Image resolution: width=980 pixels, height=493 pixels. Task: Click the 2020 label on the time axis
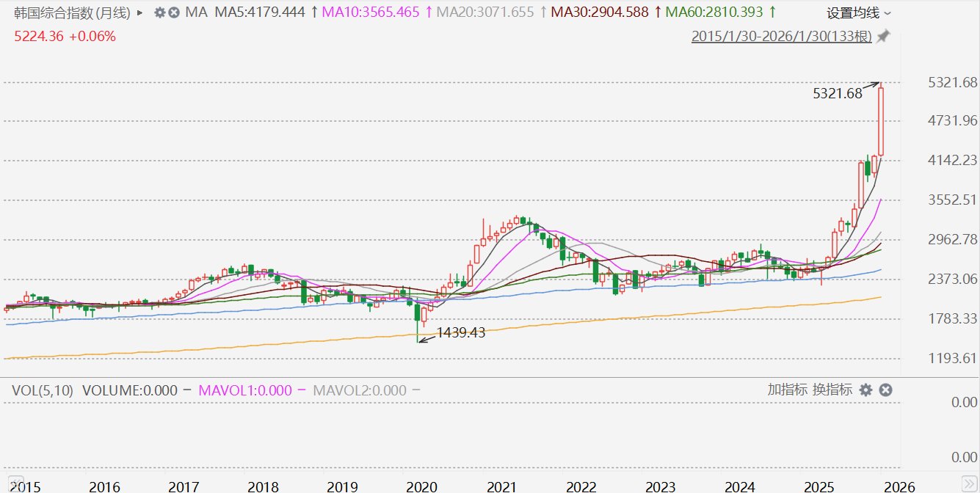tap(421, 486)
